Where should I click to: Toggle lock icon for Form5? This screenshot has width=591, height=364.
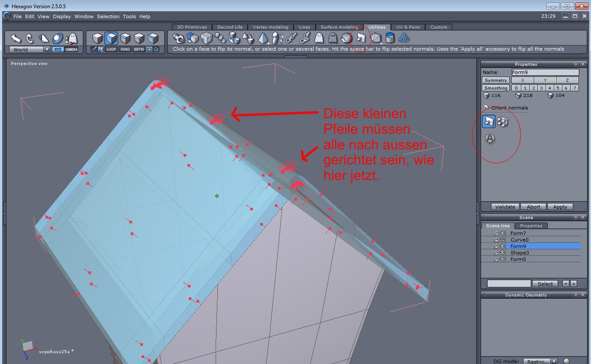(x=496, y=259)
